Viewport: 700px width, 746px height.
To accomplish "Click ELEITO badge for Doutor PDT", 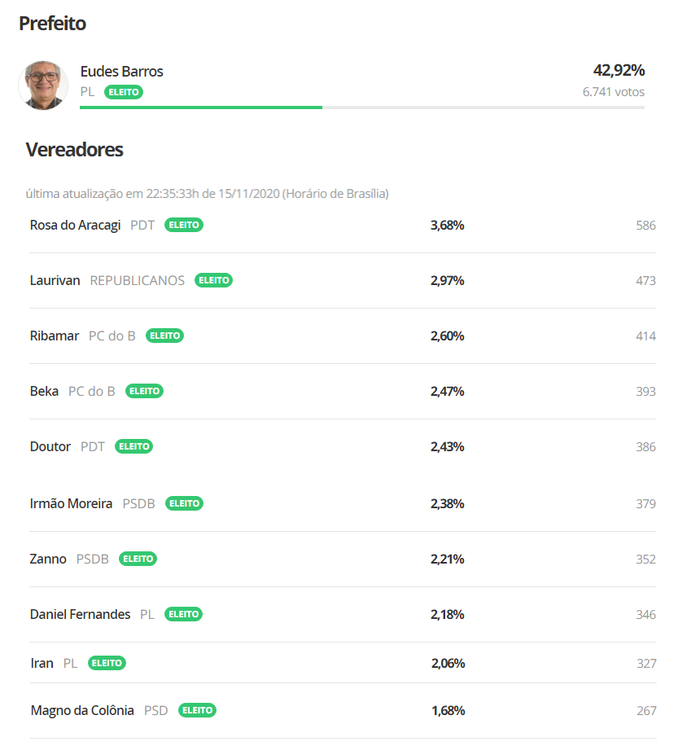I will click(133, 446).
